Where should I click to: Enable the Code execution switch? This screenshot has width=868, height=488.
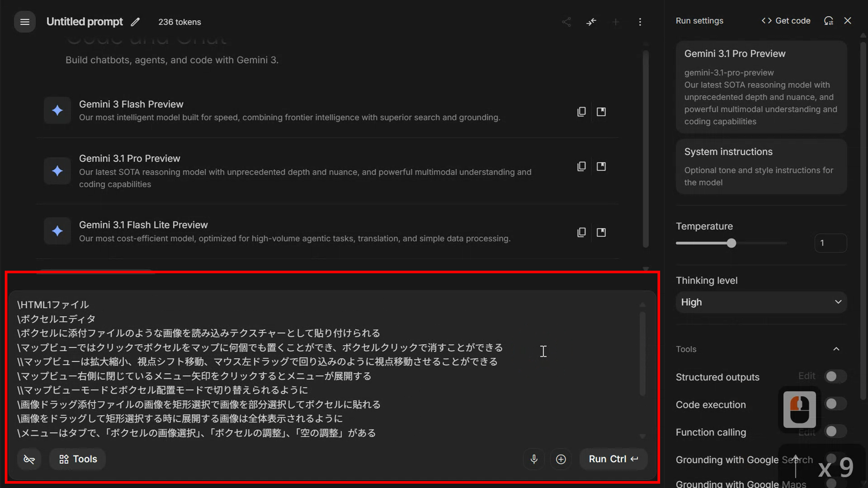click(835, 404)
